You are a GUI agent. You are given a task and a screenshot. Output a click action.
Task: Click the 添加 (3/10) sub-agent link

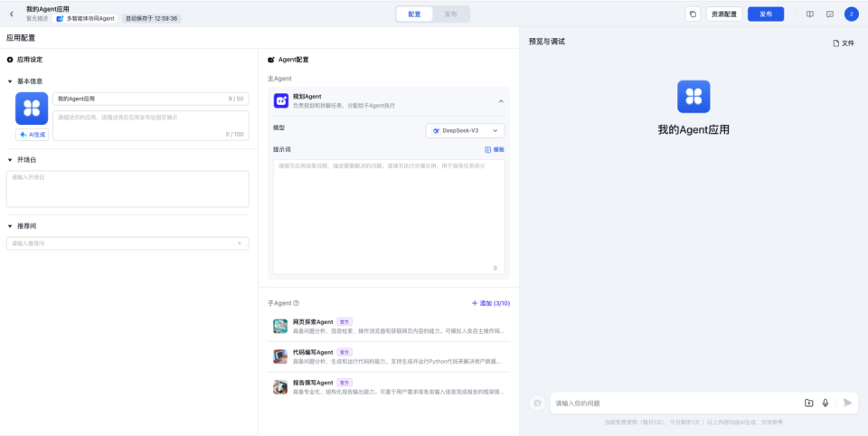[491, 303]
